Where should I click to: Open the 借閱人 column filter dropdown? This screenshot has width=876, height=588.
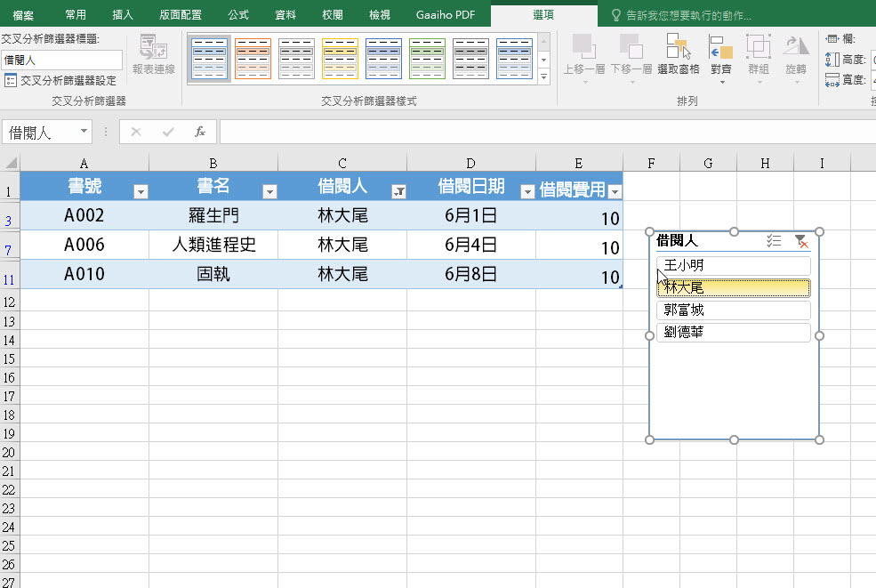tap(398, 191)
